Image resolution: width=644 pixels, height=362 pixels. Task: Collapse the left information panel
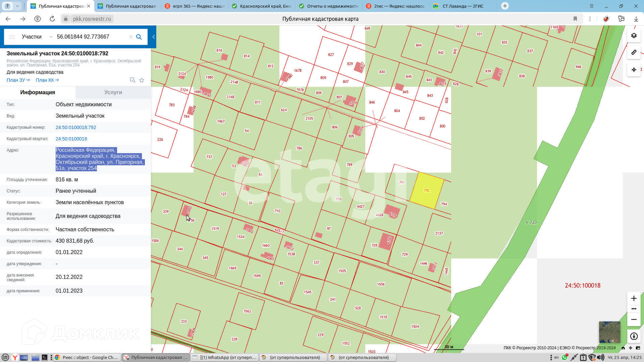(x=154, y=37)
